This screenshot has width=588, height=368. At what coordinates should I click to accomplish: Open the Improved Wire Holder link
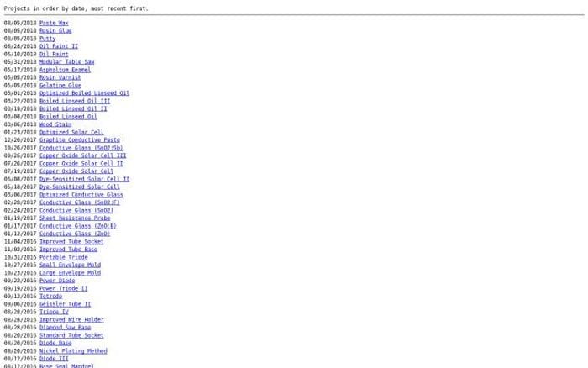(x=71, y=319)
